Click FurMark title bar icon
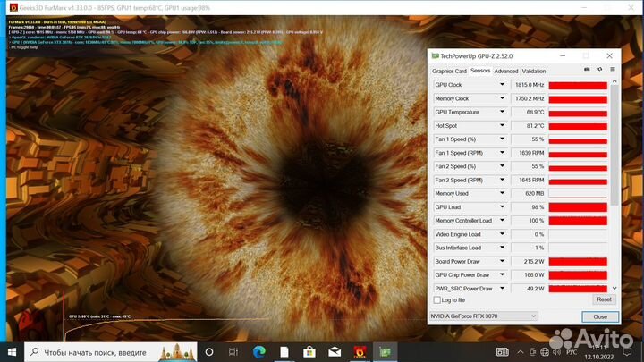The width and height of the screenshot is (644, 362). pyautogui.click(x=13, y=7)
